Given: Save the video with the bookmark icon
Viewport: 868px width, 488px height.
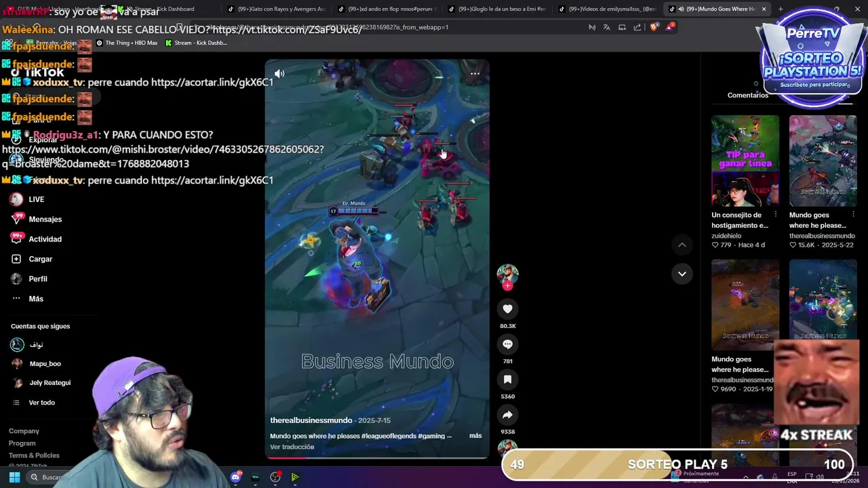Looking at the screenshot, I should point(507,380).
